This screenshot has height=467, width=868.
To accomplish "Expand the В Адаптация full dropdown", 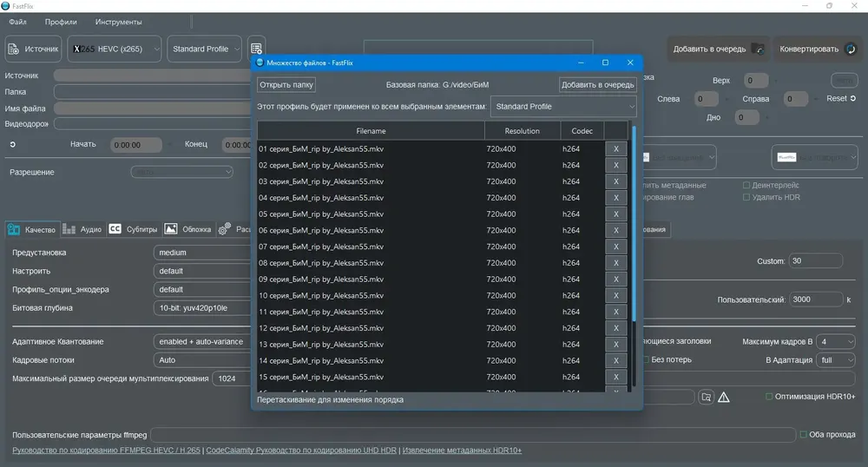I will [x=836, y=359].
